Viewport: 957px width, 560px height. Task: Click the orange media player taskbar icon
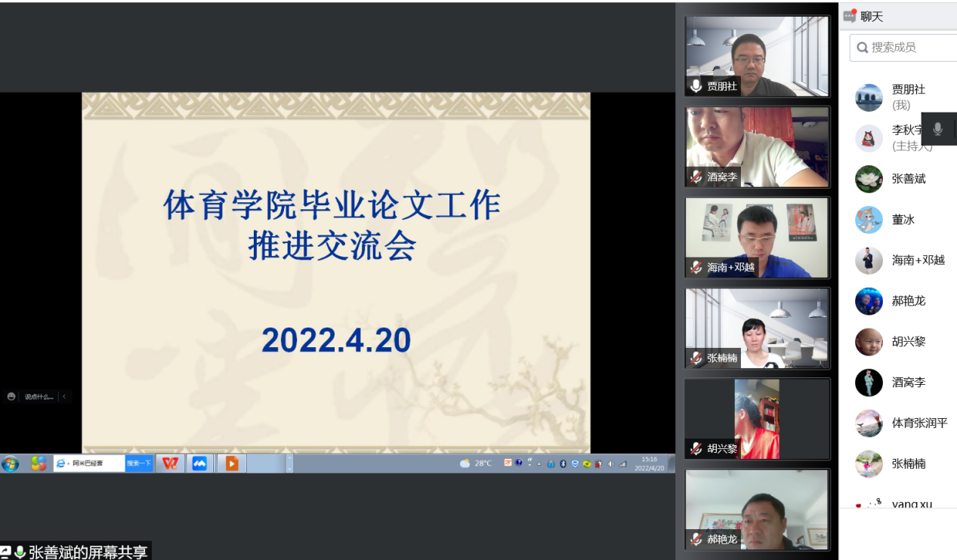pyautogui.click(x=231, y=463)
